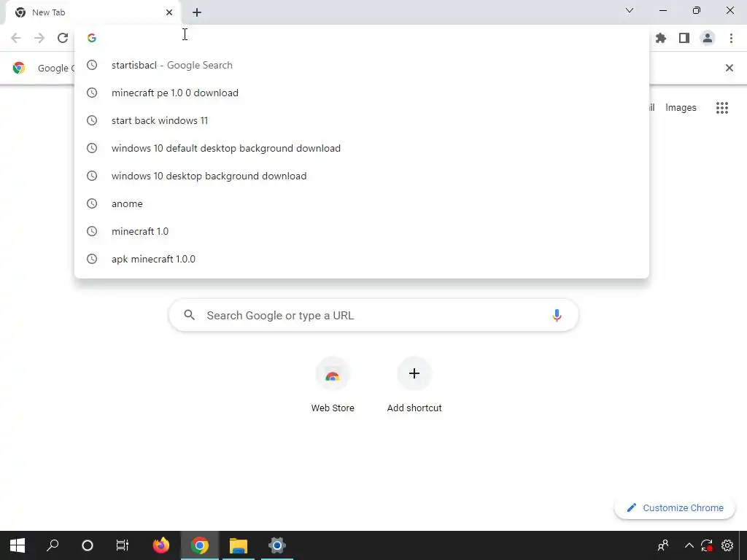This screenshot has height=560, width=747.
Task: Open the Extensions puzzle icon
Action: [x=661, y=38]
